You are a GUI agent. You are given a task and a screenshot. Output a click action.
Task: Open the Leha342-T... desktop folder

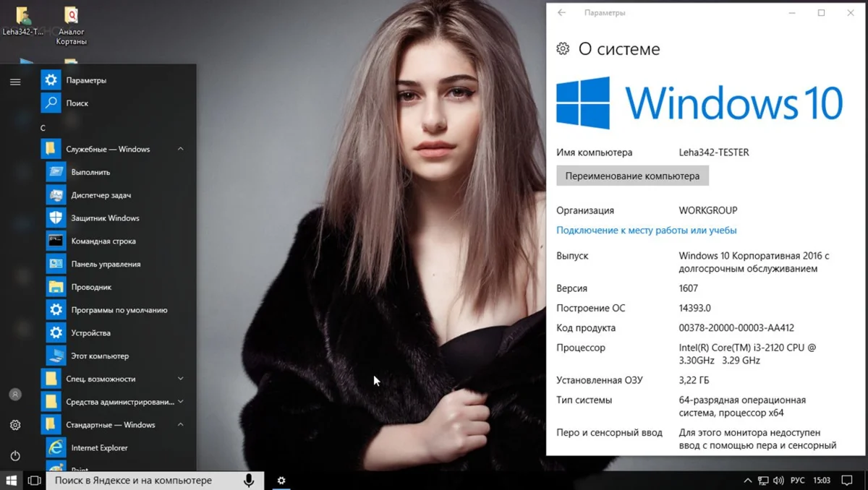click(23, 22)
